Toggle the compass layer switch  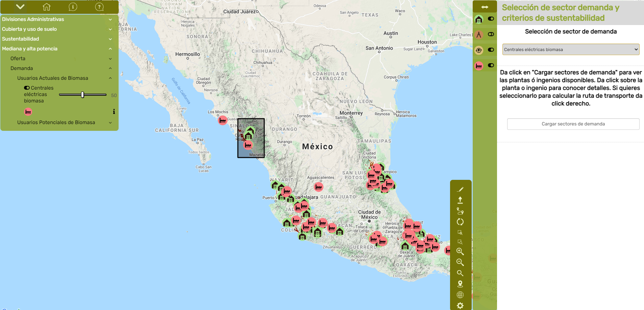pos(491,34)
